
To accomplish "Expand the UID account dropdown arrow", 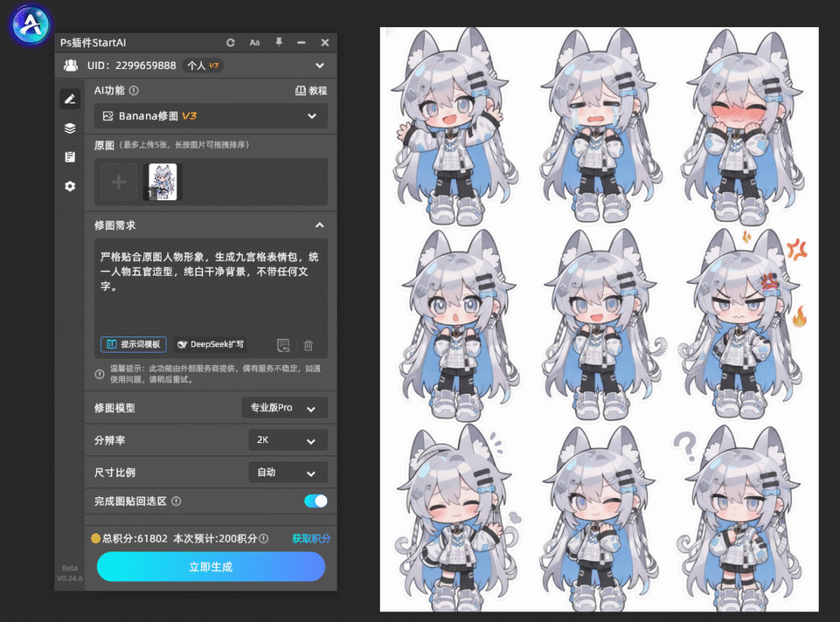I will [x=320, y=66].
